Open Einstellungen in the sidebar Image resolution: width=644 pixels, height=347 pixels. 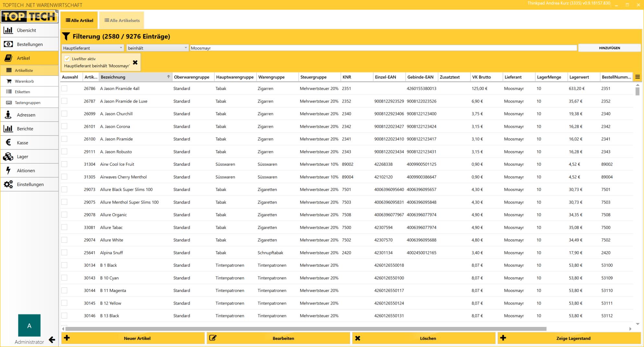click(29, 184)
